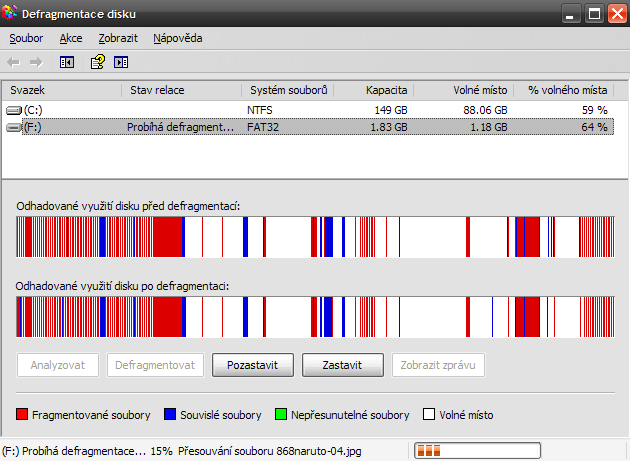The height and width of the screenshot is (461, 630).
Task: Open the Nápověda menu
Action: coord(178,38)
